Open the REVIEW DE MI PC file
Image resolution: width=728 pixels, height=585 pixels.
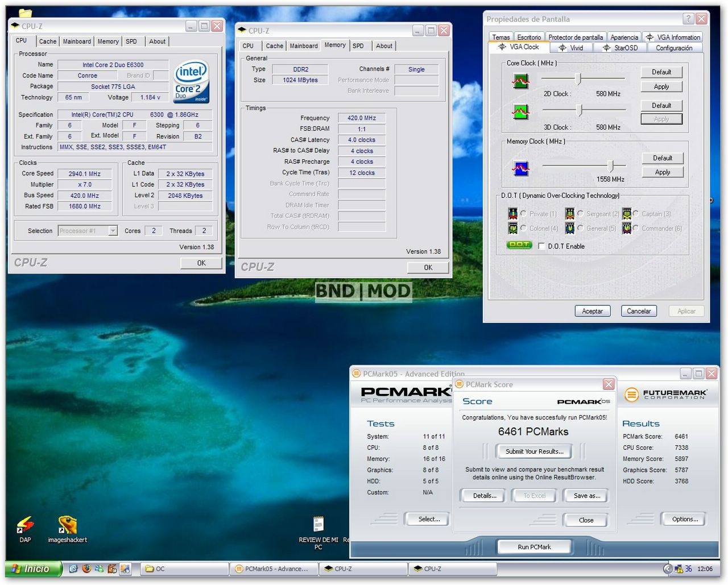318,533
